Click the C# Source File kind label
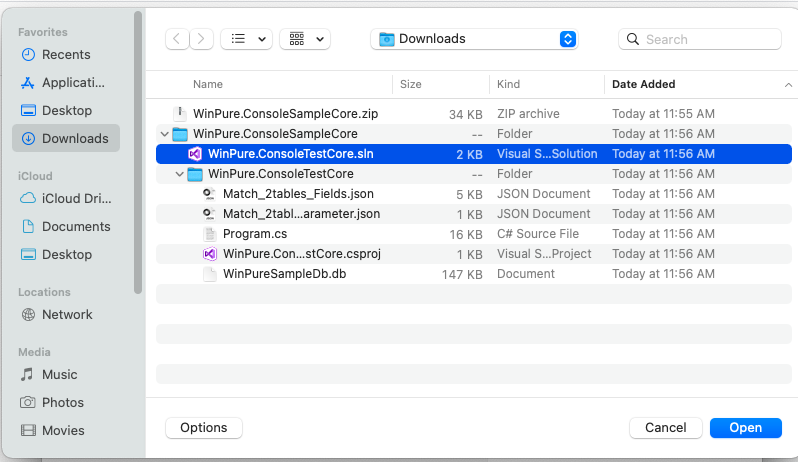This screenshot has height=462, width=798. (x=538, y=234)
